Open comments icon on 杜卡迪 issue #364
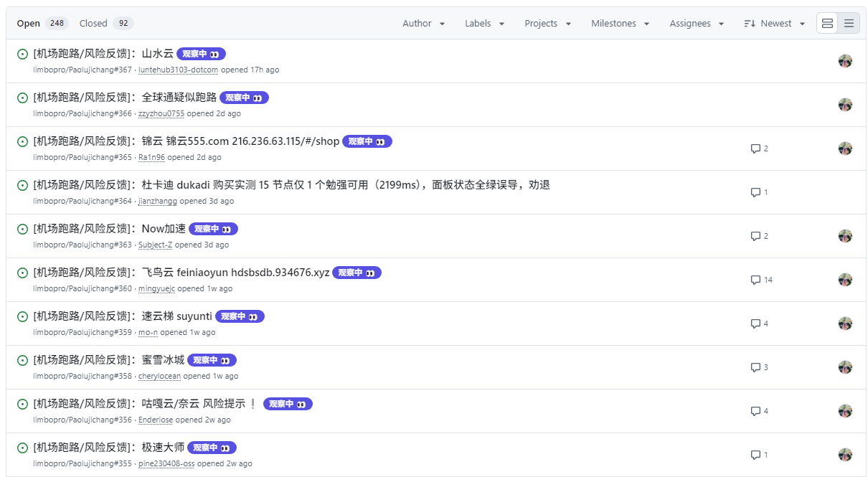Screen dimensions: 868x477 pos(759,192)
